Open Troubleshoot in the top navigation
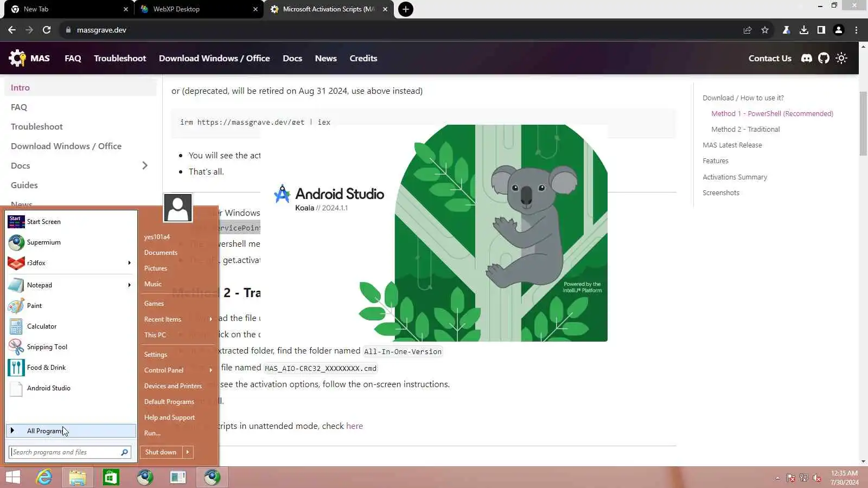Screen dimensions: 868x488 pos(120,58)
